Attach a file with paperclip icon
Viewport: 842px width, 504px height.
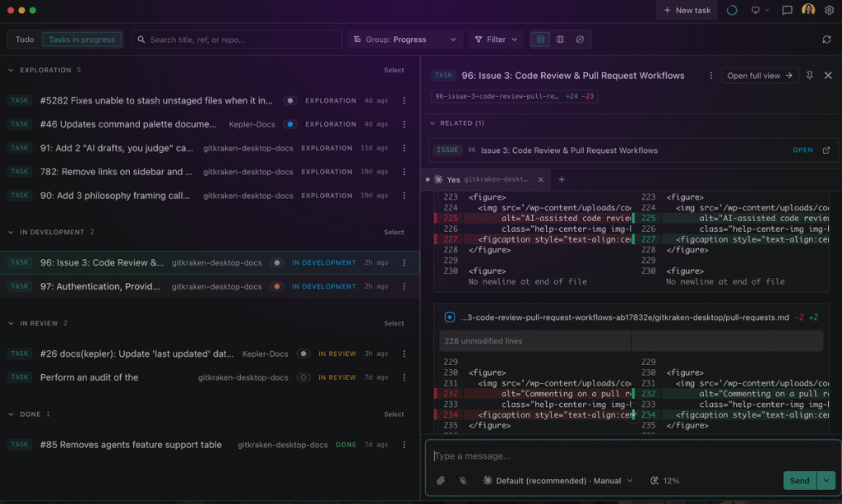[441, 481]
